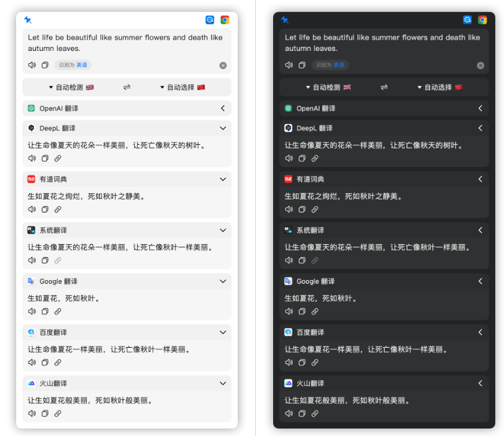Toggle the DeepL 翻译 chevron in the dark window
504x436 pixels.
(x=480, y=129)
